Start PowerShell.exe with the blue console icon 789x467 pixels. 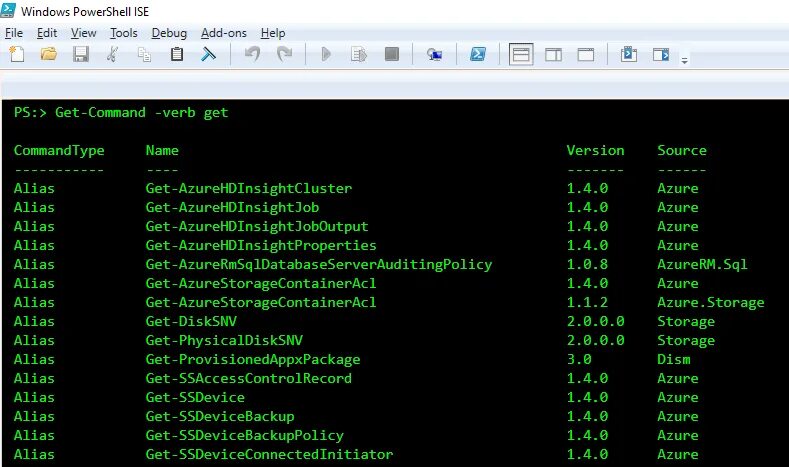(478, 54)
